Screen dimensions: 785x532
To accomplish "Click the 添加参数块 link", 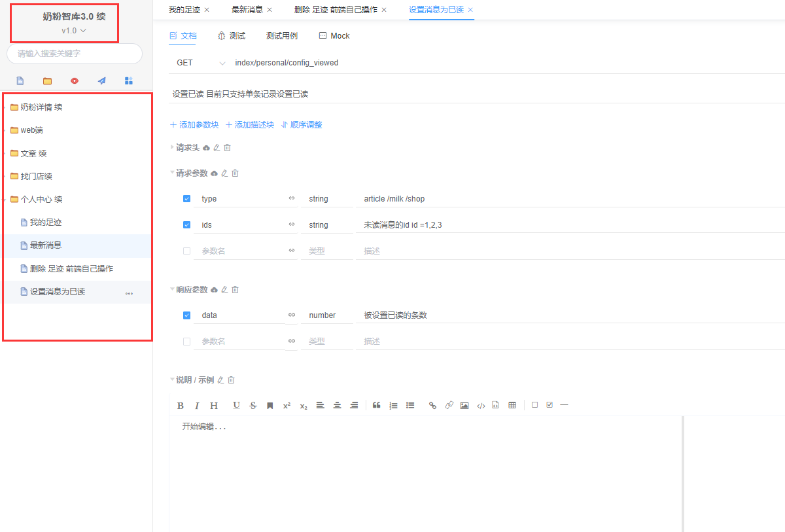I will click(x=194, y=125).
